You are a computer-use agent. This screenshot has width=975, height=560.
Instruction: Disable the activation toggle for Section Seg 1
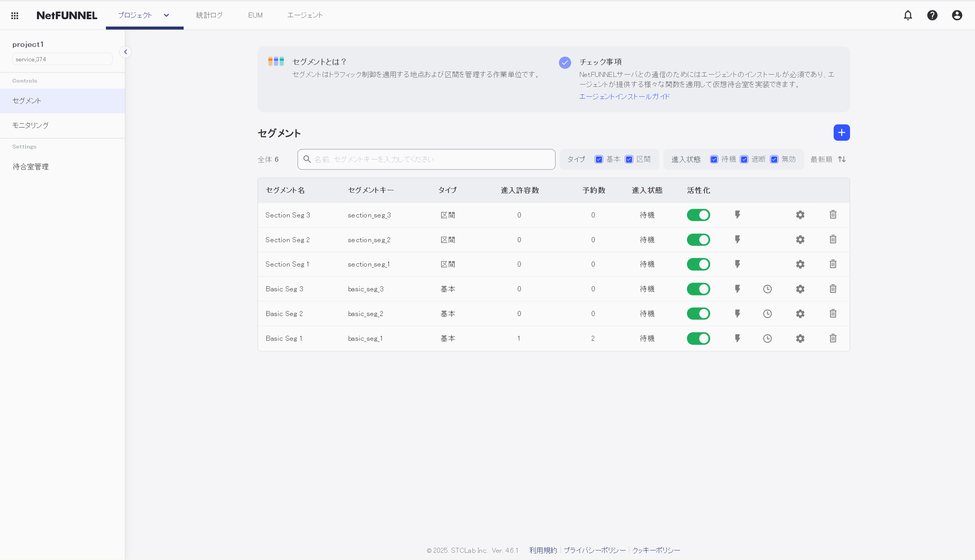point(699,264)
